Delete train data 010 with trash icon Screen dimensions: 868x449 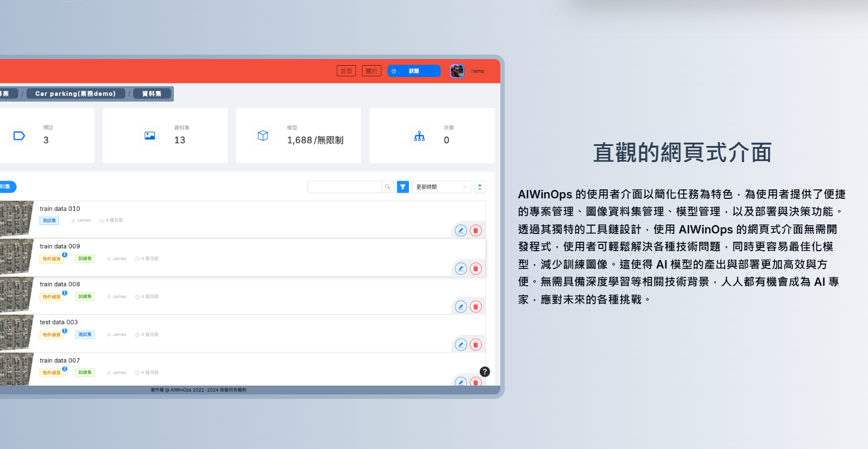tap(476, 230)
